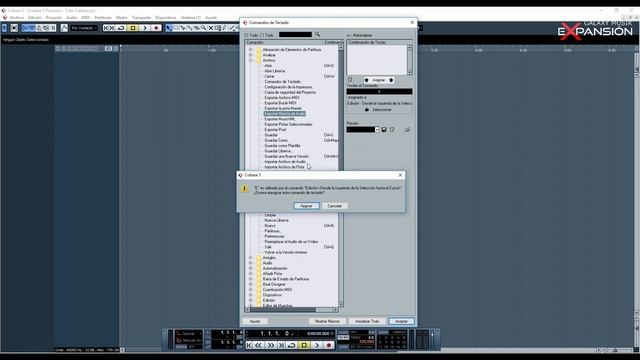The height and width of the screenshot is (360, 640).
Task: Click the Ayuda button in key commands dialog
Action: [x=255, y=321]
